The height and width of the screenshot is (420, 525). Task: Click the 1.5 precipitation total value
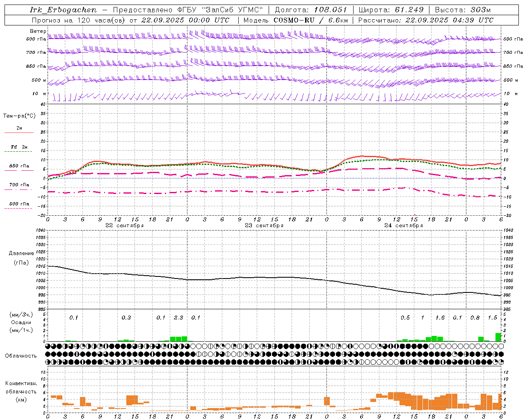click(x=492, y=318)
